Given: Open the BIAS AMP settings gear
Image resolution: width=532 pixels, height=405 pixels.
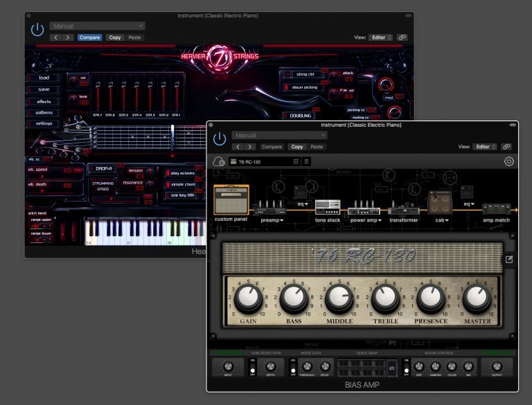Looking at the screenshot, I should click(509, 161).
